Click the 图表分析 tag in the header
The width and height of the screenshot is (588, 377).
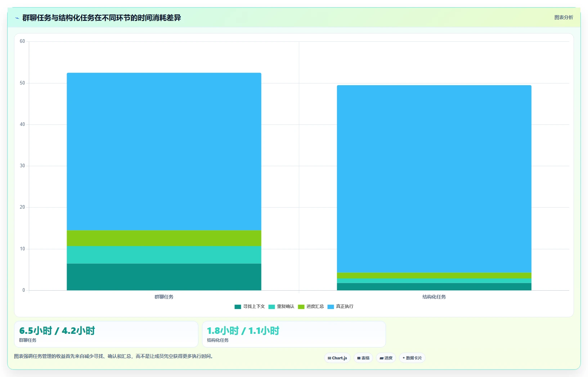[x=564, y=17]
